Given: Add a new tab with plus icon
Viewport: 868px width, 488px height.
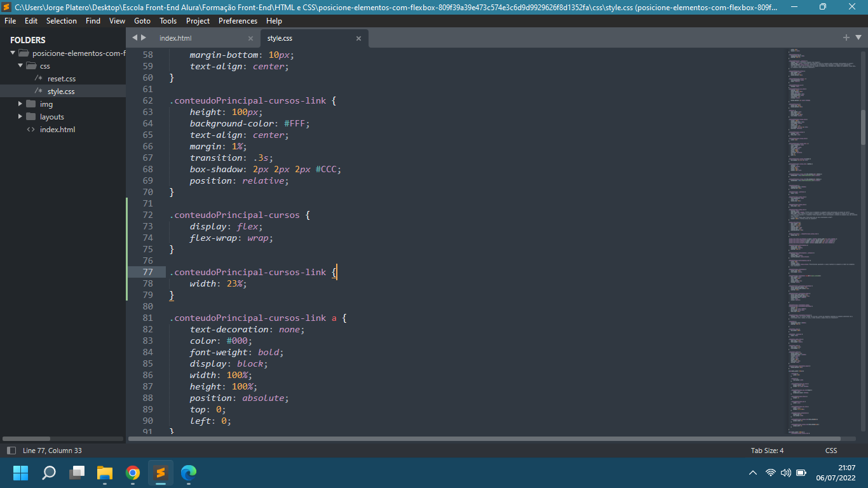Looking at the screenshot, I should (846, 37).
